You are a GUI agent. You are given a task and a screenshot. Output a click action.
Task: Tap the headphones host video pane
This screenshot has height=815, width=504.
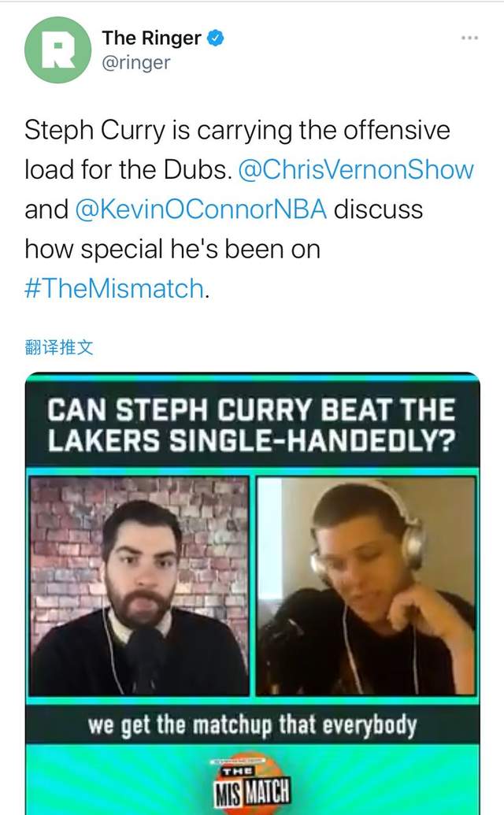point(366,587)
